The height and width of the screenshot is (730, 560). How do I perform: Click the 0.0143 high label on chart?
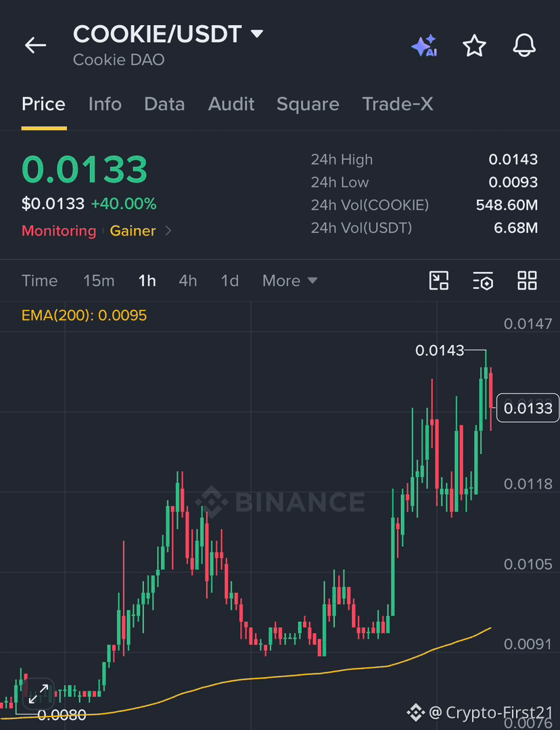440,350
